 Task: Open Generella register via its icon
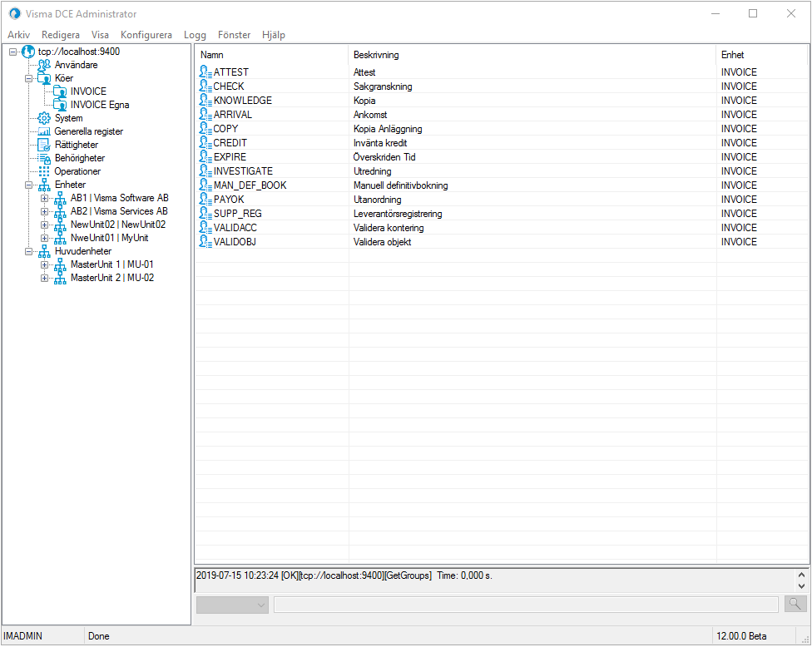43,131
